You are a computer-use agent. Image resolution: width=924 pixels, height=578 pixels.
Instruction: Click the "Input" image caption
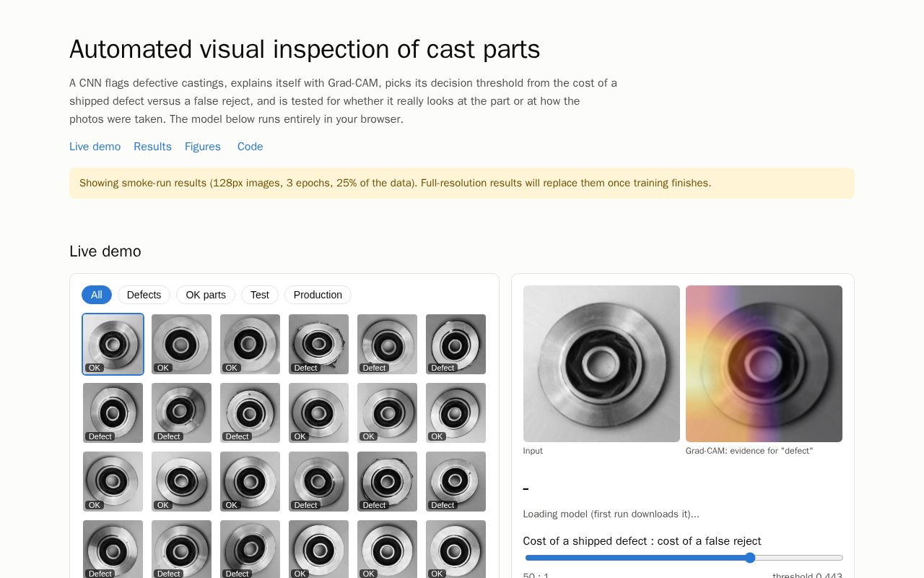pos(533,451)
